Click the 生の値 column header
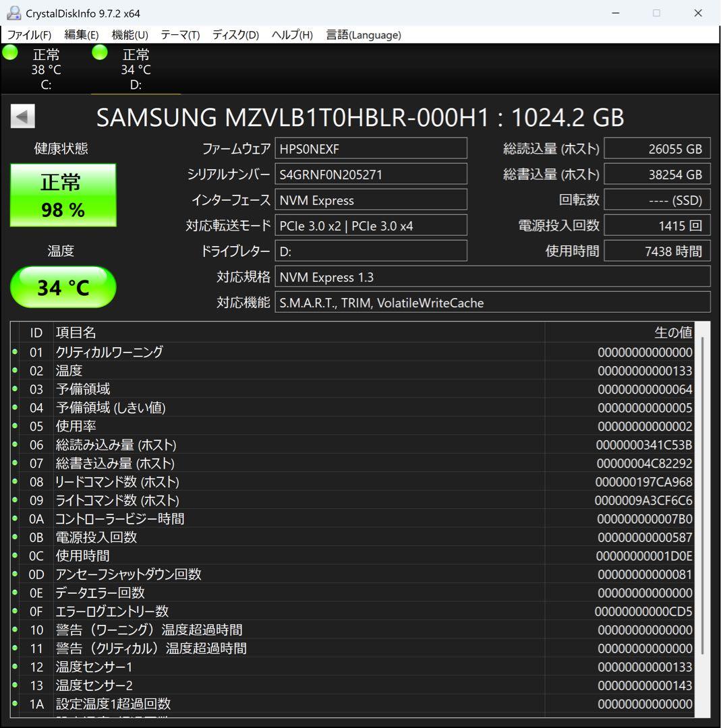The height and width of the screenshot is (728, 721). tap(620, 332)
